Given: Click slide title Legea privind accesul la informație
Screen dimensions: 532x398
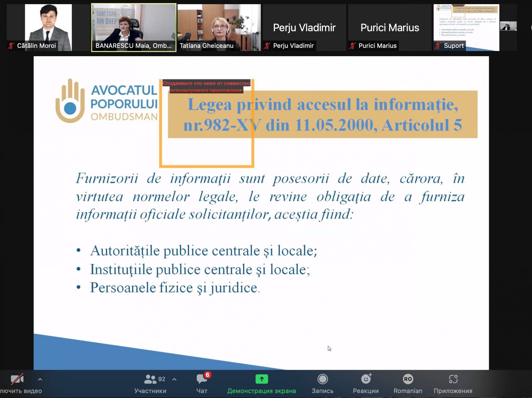Looking at the screenshot, I should point(323,114).
